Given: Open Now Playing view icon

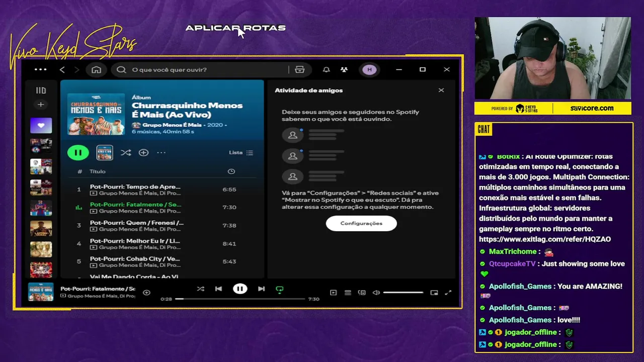Looking at the screenshot, I should pyautogui.click(x=333, y=293).
